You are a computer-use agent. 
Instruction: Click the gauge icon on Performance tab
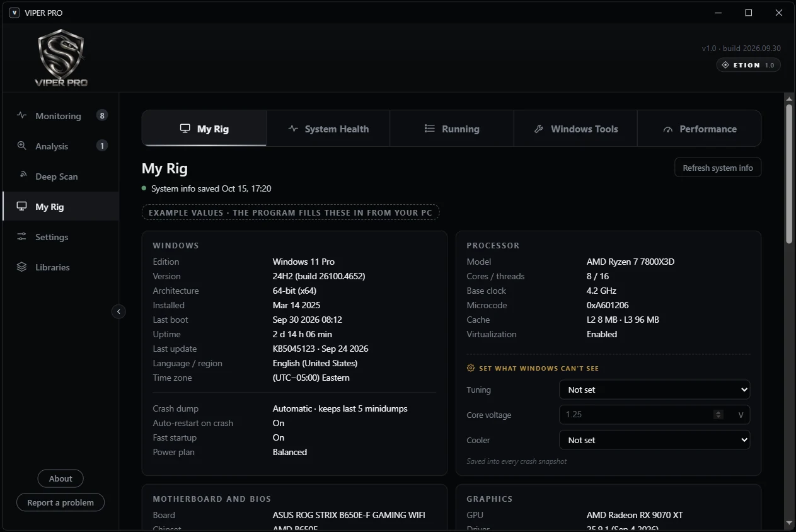point(667,129)
